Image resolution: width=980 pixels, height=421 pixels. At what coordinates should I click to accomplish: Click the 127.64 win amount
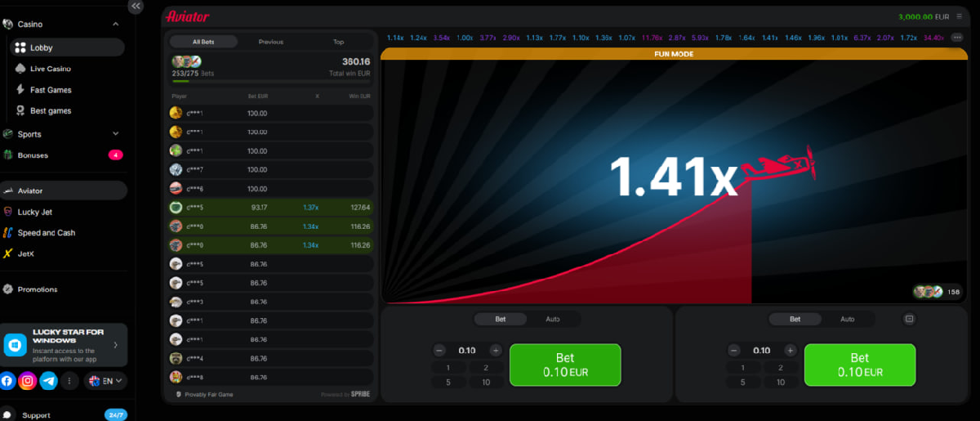coord(360,207)
